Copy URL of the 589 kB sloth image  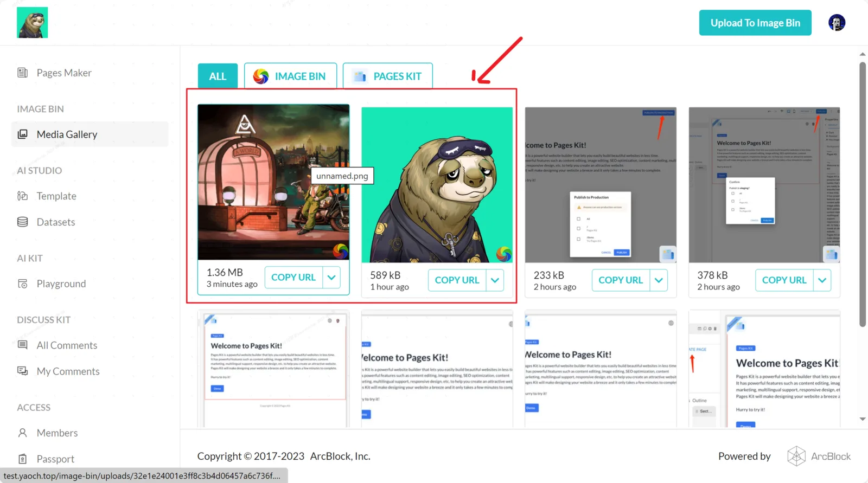[457, 280]
